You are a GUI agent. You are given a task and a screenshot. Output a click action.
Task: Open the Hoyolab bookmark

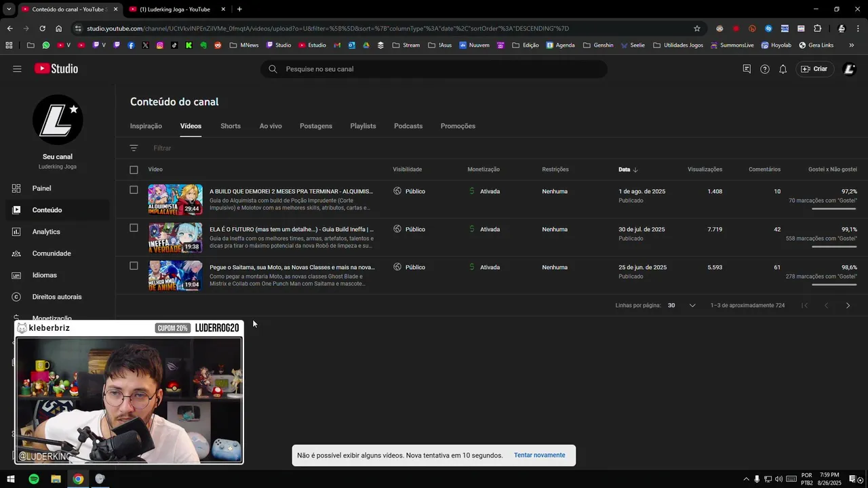coord(776,45)
